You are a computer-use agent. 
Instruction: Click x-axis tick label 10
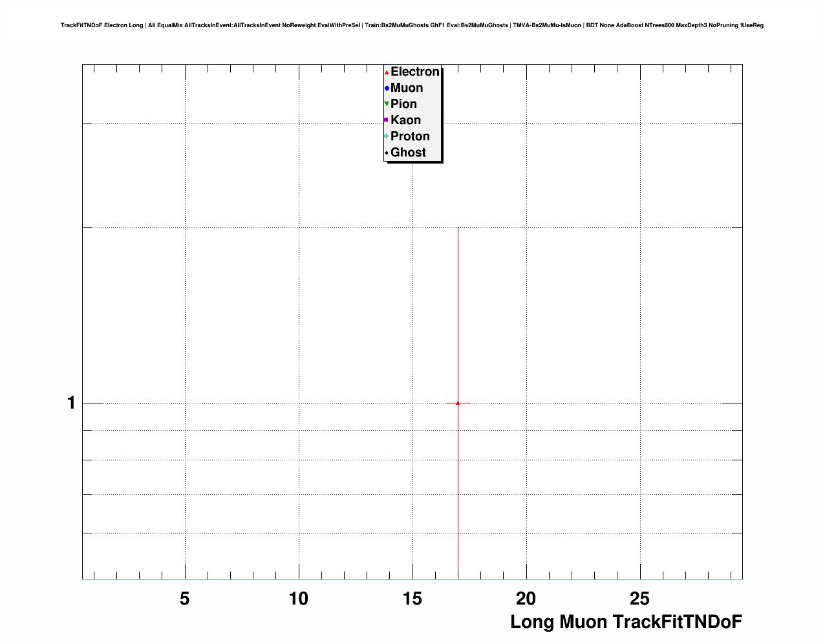(x=299, y=599)
